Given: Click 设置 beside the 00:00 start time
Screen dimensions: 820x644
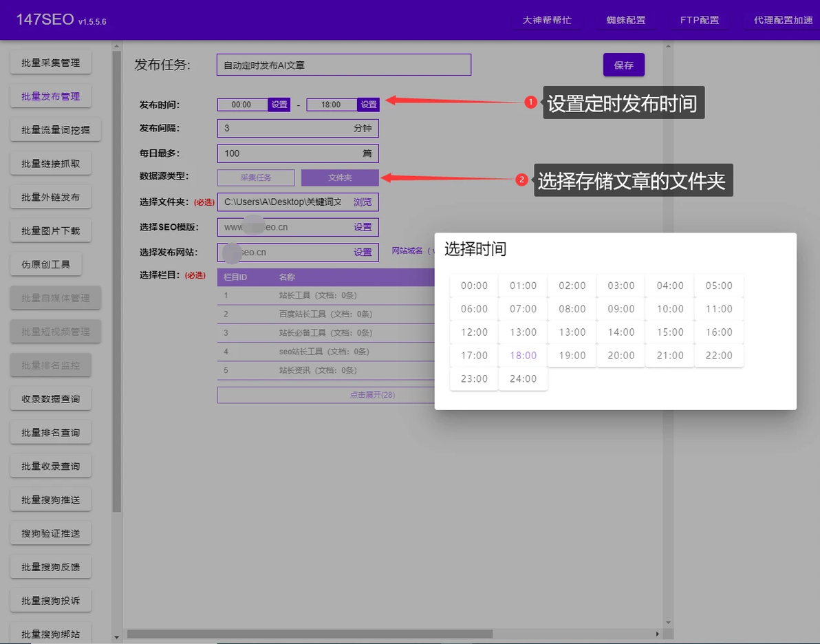Looking at the screenshot, I should tap(279, 105).
